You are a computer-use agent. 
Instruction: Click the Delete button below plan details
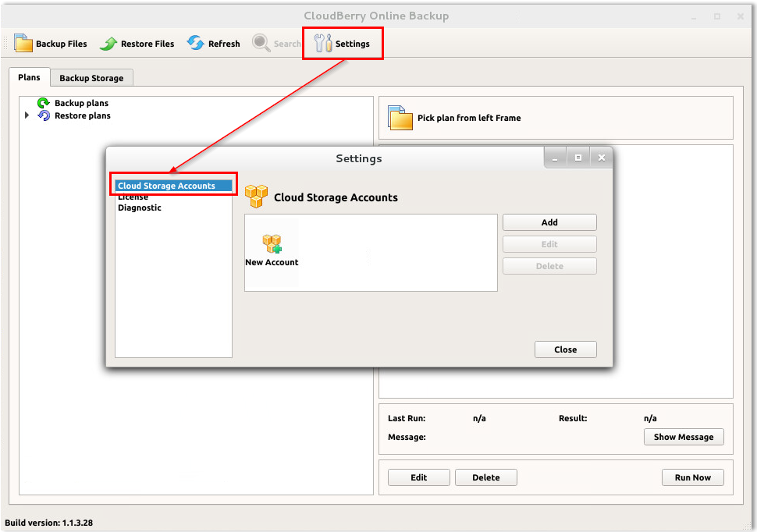coord(485,477)
